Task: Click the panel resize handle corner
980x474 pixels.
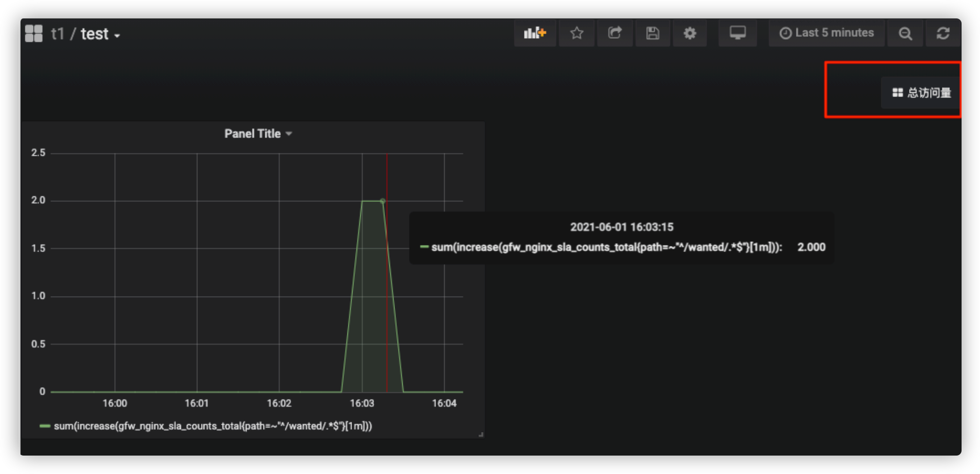Action: pyautogui.click(x=481, y=435)
